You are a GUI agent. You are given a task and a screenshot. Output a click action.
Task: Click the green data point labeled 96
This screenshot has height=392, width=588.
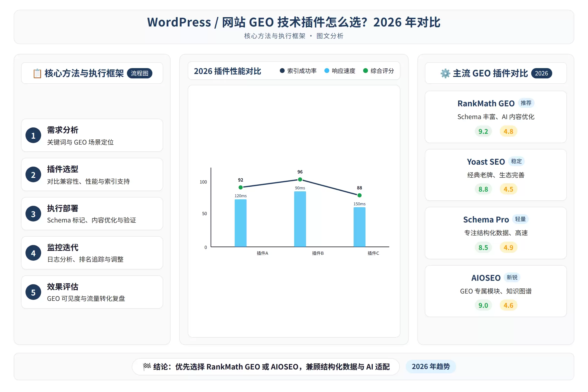300,180
